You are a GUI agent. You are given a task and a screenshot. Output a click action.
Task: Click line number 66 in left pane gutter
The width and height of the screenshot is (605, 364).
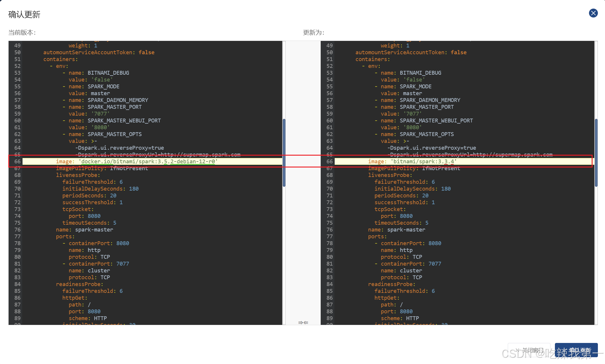[x=17, y=162]
